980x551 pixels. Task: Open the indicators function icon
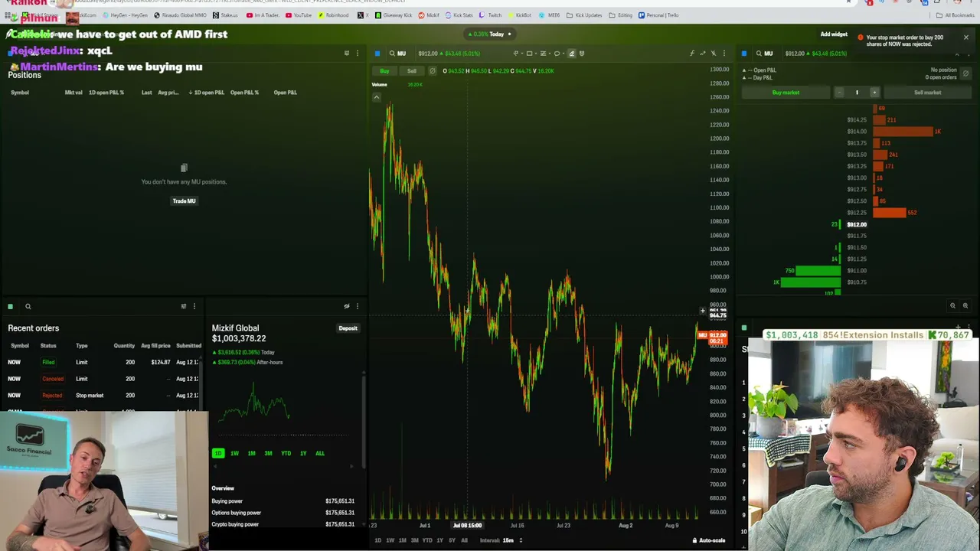(691, 54)
